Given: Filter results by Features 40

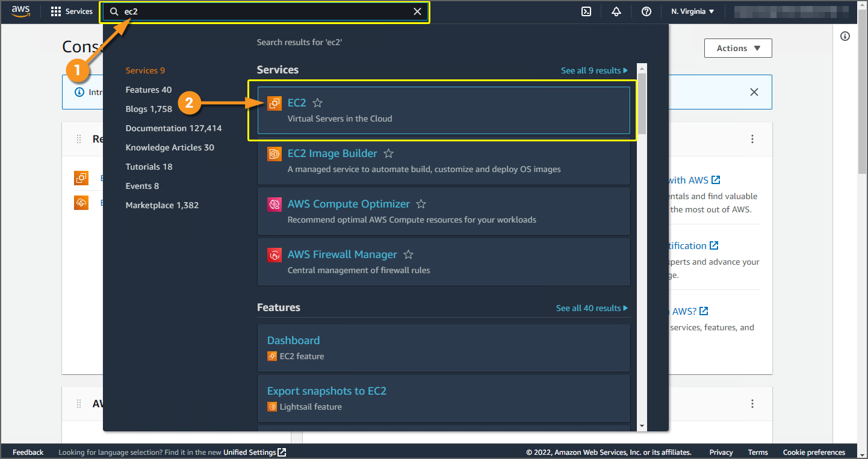Looking at the screenshot, I should pos(149,90).
